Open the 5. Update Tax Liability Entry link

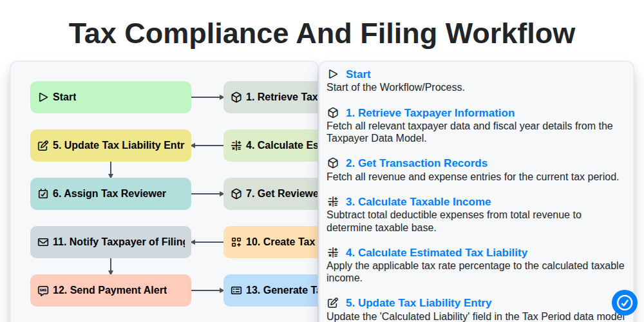419,303
